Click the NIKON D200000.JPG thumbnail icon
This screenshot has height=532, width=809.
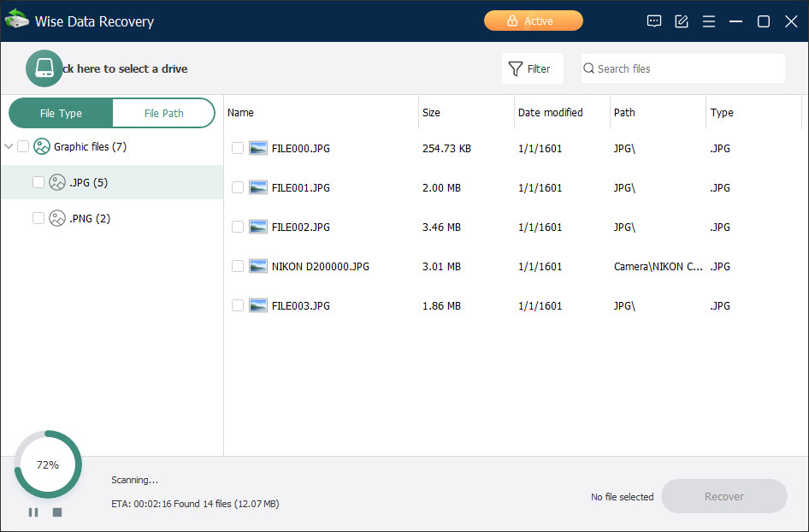(258, 266)
